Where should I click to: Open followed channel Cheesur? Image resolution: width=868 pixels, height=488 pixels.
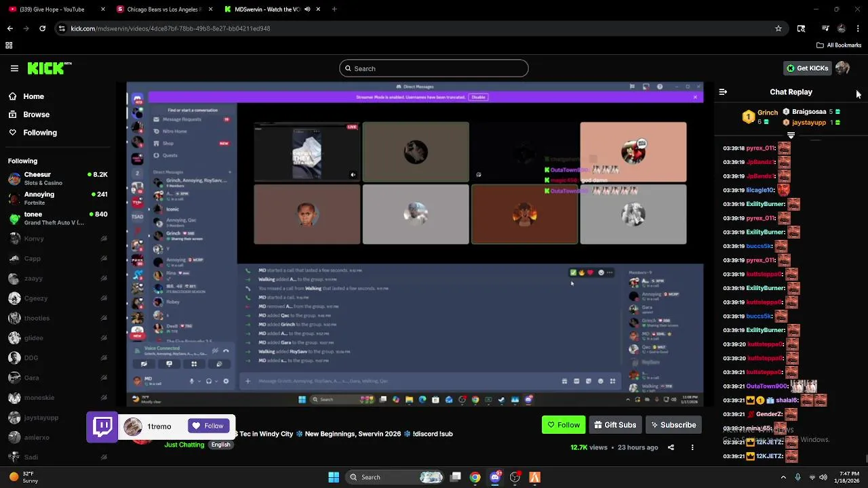58,179
